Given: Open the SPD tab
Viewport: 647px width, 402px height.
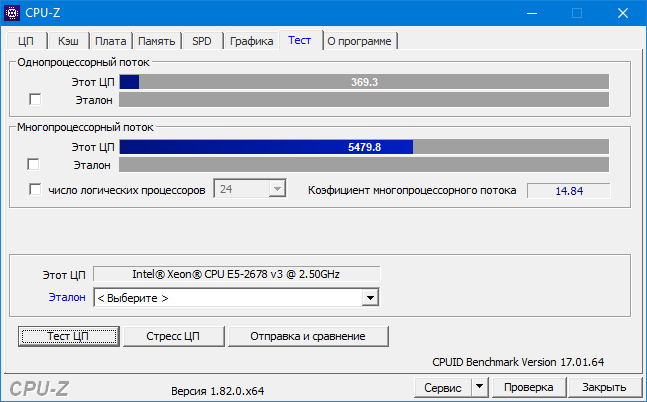Looking at the screenshot, I should tap(202, 41).
